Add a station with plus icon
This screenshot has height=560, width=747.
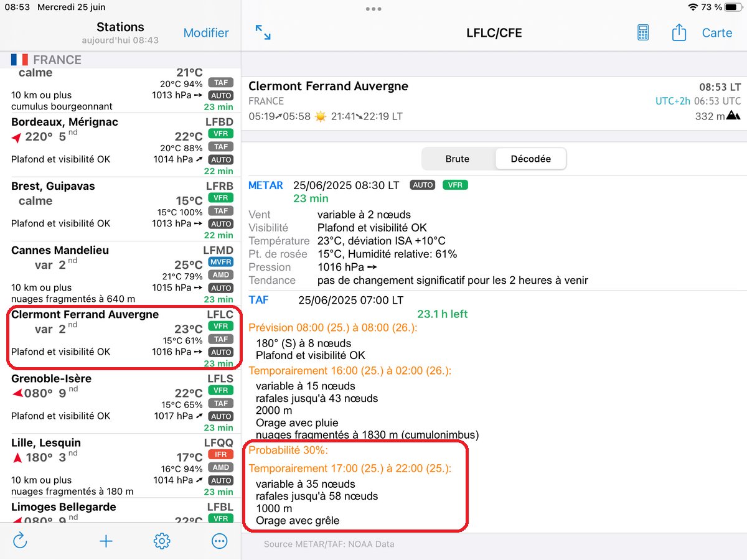(106, 541)
